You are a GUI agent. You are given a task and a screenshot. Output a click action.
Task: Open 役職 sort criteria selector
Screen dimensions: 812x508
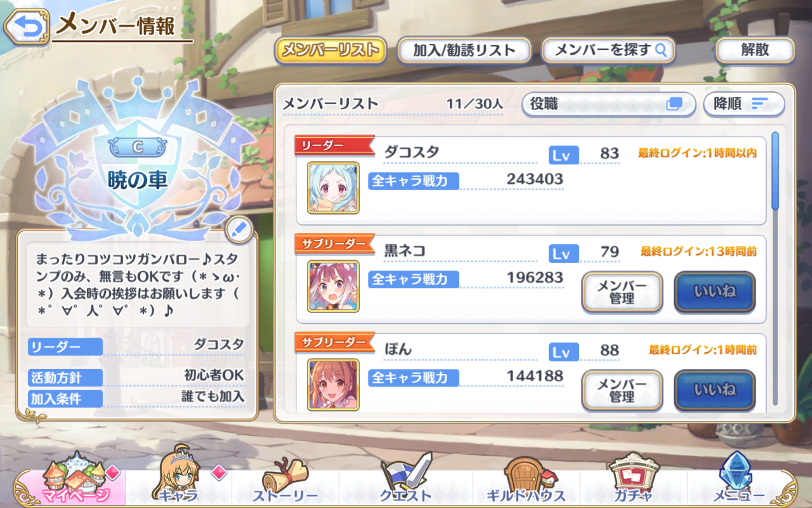(609, 104)
